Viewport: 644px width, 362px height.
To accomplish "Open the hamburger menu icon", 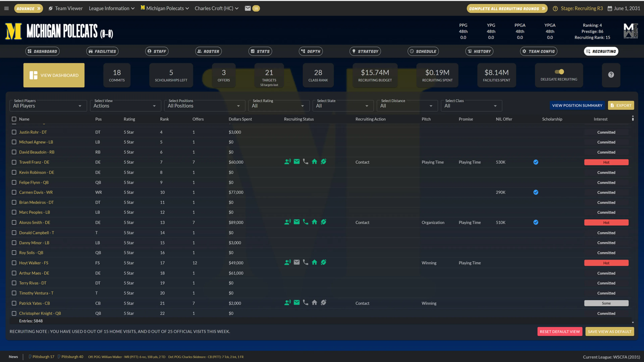I will point(7,8).
